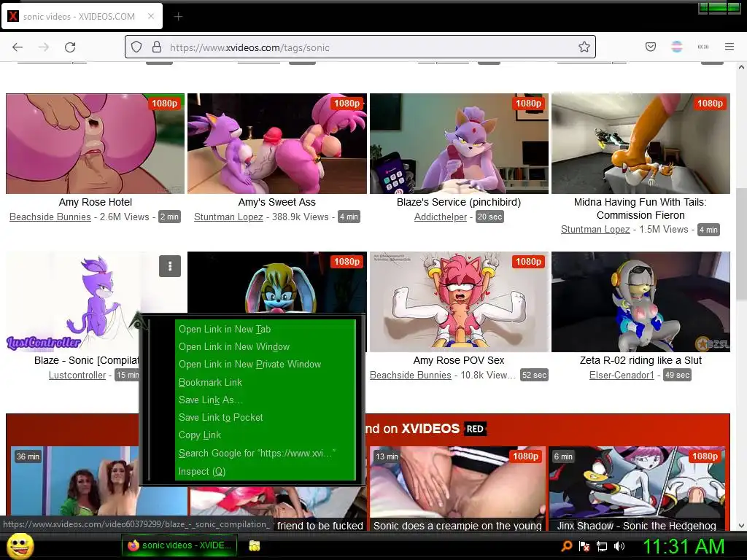Select Open Link in New Private Window

click(249, 365)
